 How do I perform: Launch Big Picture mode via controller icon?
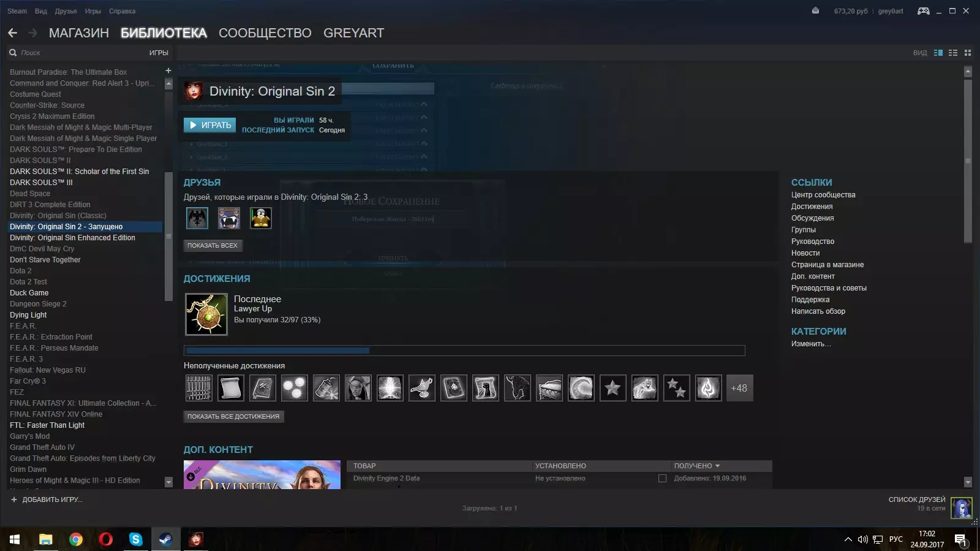[x=923, y=11]
